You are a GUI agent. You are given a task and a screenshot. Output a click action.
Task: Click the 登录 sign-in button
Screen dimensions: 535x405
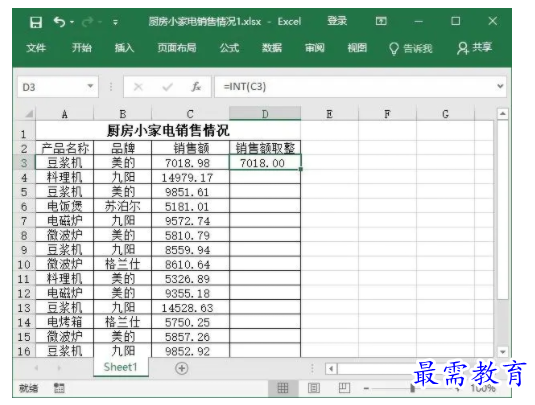[x=337, y=21]
